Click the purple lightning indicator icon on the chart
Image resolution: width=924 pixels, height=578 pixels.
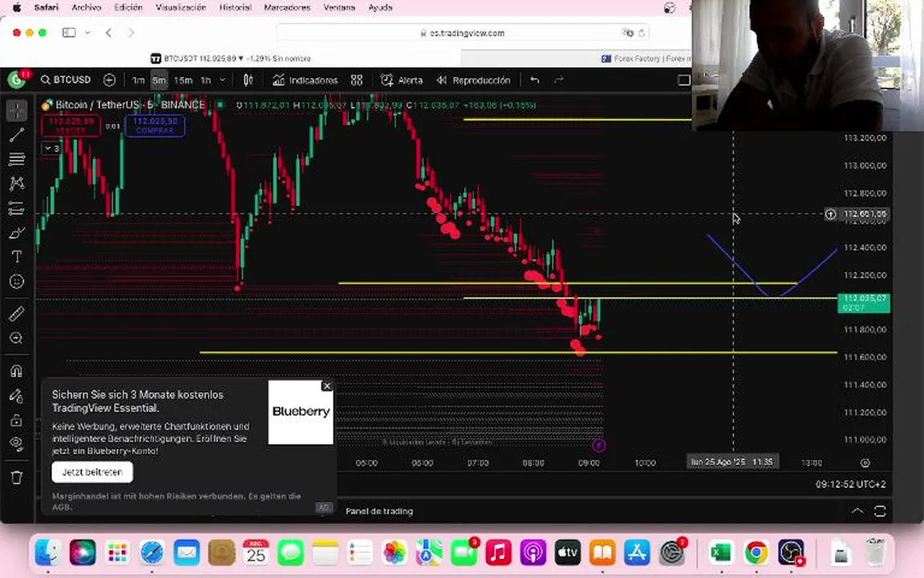click(598, 446)
